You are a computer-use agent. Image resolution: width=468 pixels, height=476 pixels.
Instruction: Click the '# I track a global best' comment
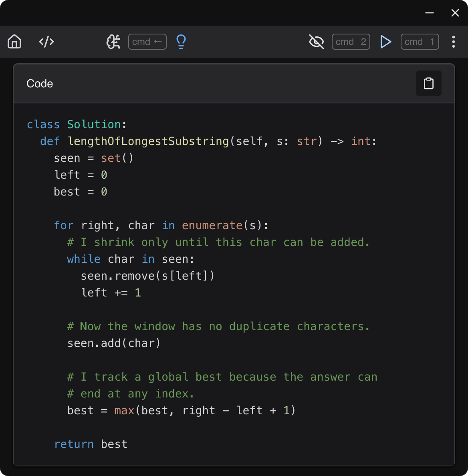[x=222, y=377]
